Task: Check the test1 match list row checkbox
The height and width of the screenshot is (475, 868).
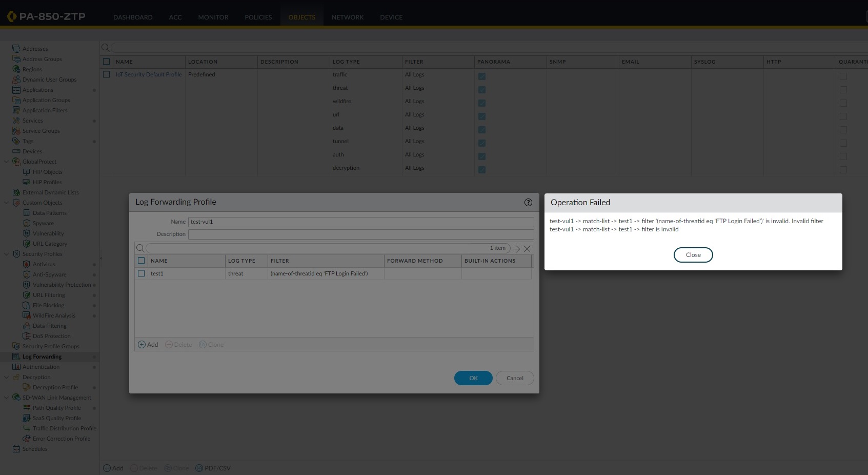Action: 142,274
